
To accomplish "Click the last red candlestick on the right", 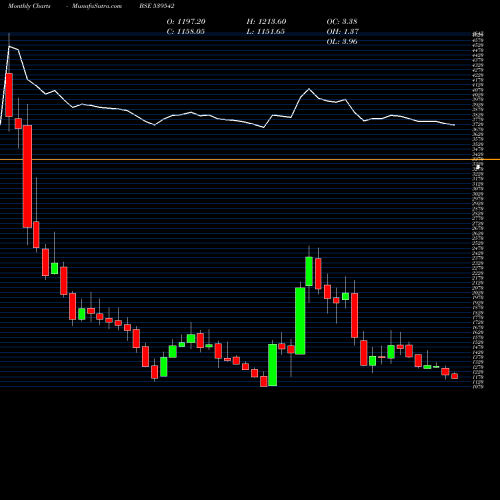I will pos(455,376).
